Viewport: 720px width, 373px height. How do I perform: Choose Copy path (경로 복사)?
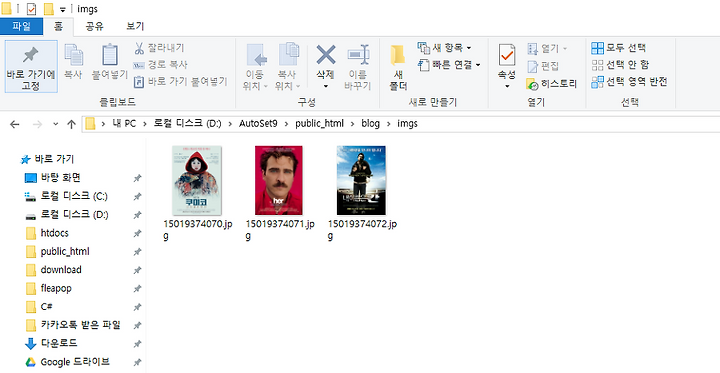click(x=161, y=65)
